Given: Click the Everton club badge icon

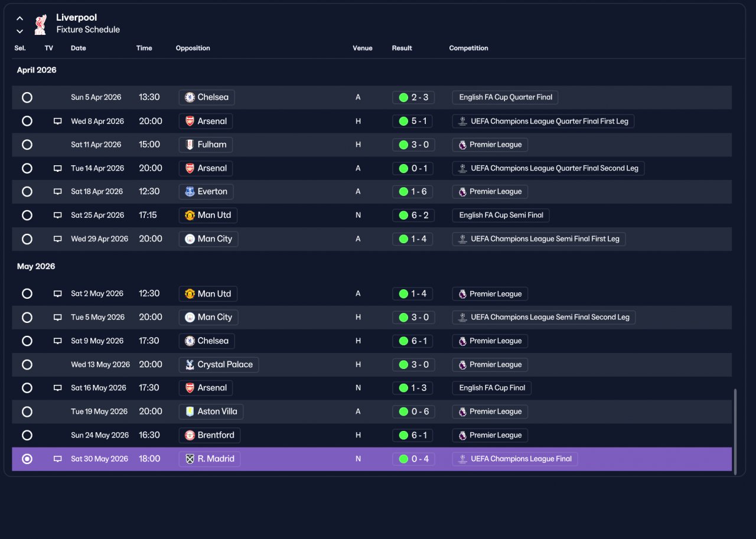Looking at the screenshot, I should pos(190,192).
